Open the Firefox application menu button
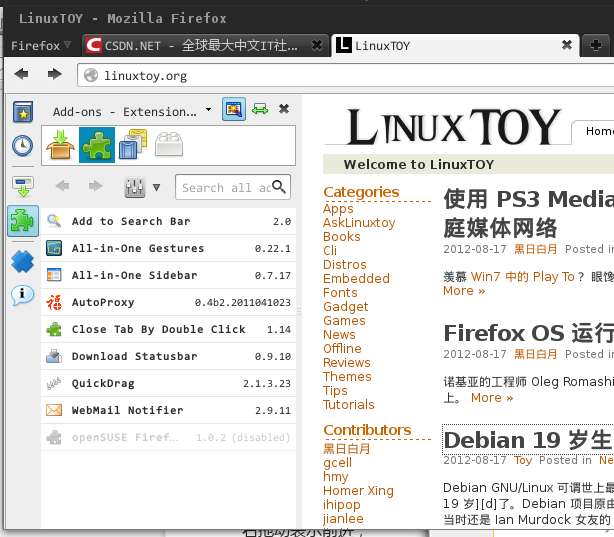Viewport: 614px width, 537px height. (x=41, y=46)
